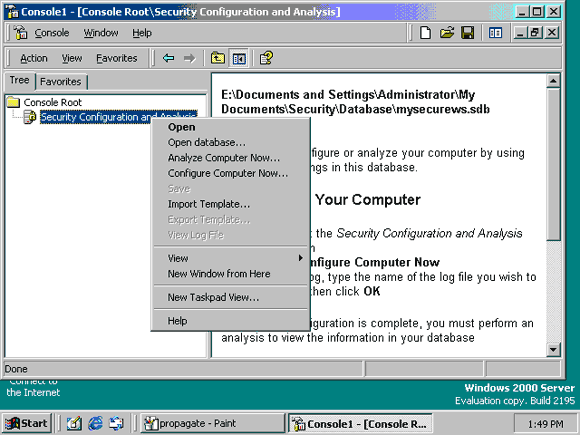Open New Window icon in the console toolbar
The image size is (580, 435).
[x=495, y=33]
